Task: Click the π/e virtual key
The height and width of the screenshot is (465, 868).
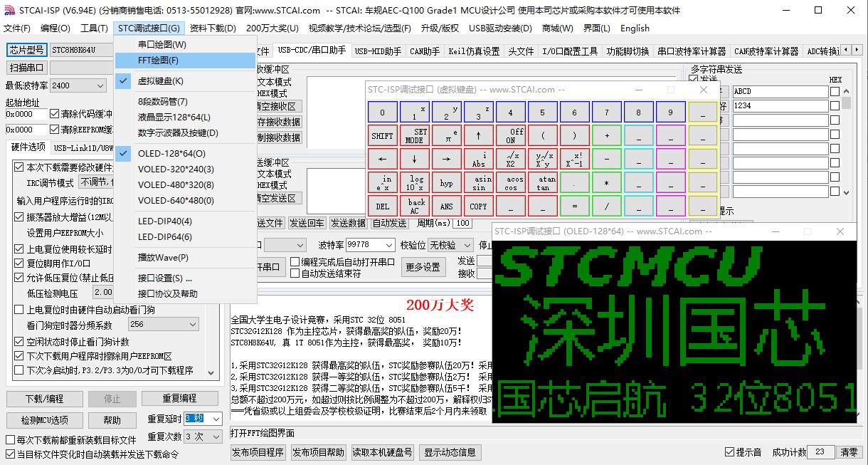Action: tap(446, 135)
